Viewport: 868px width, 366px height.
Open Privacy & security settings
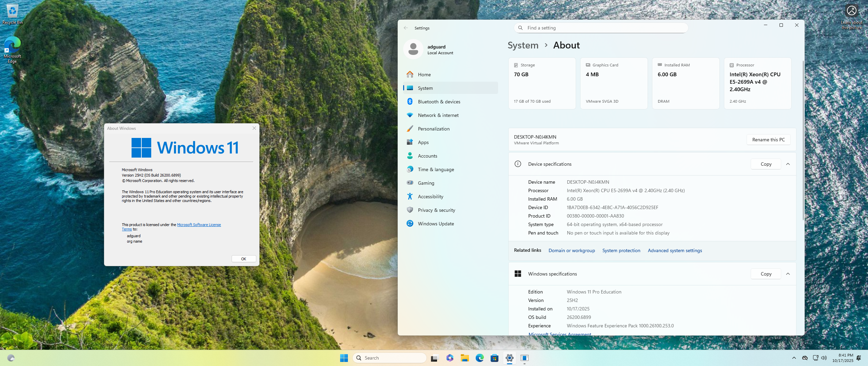coord(436,210)
